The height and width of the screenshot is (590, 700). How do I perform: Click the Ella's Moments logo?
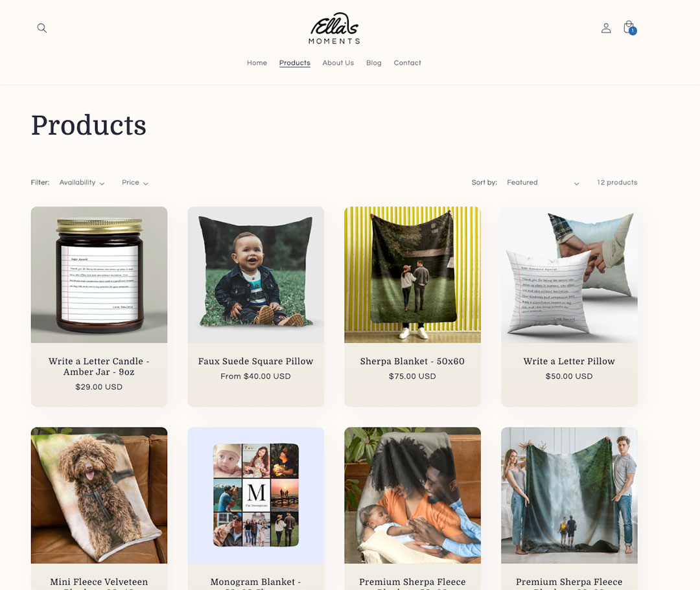334,28
